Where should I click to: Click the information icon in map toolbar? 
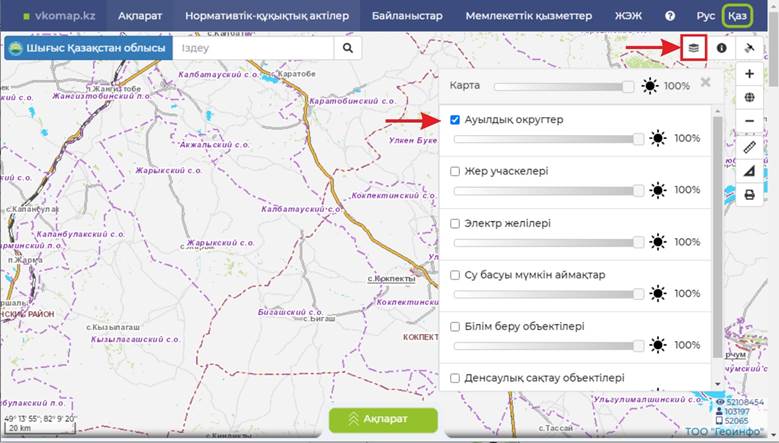click(x=721, y=48)
